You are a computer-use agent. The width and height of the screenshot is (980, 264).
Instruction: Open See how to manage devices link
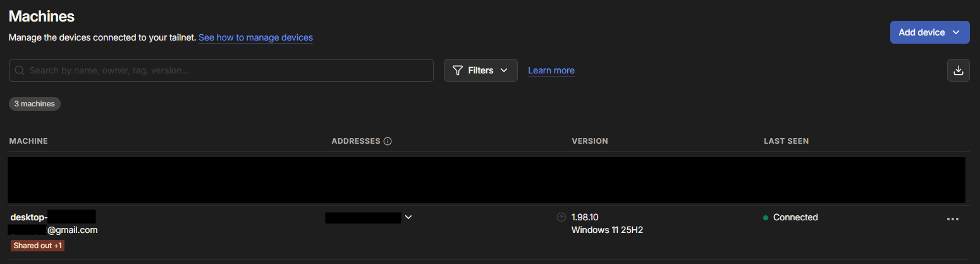pyautogui.click(x=255, y=37)
